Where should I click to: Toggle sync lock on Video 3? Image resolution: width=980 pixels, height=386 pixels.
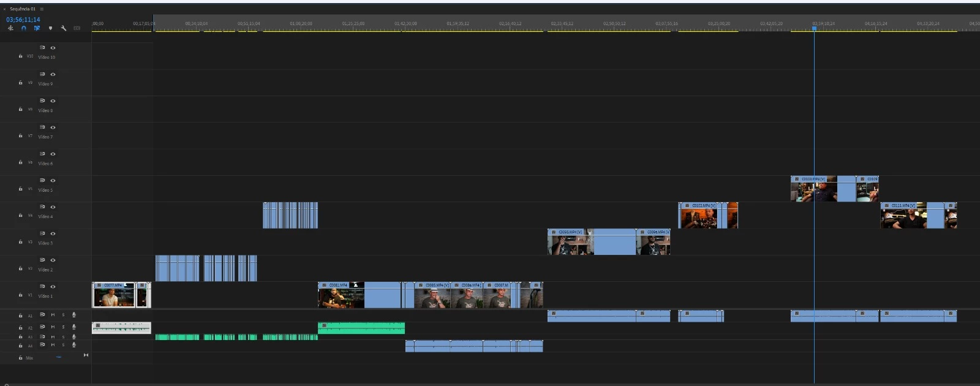(42, 233)
